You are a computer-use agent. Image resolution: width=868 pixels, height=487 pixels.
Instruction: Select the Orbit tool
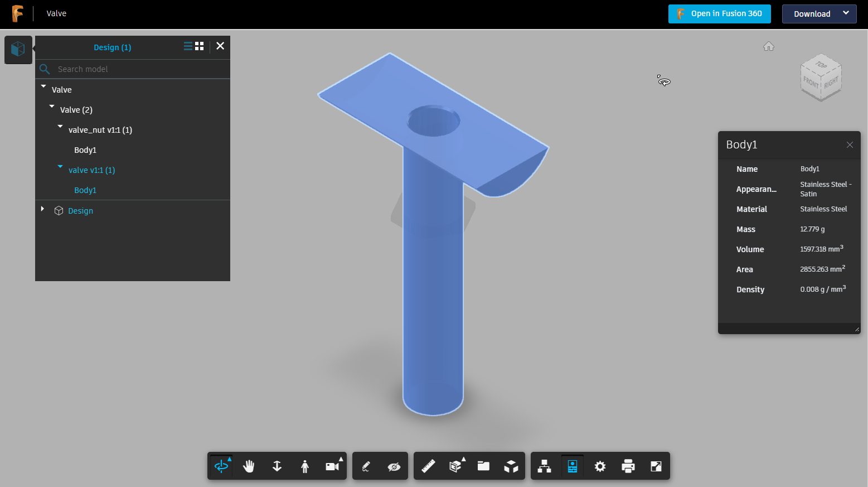pyautogui.click(x=221, y=466)
